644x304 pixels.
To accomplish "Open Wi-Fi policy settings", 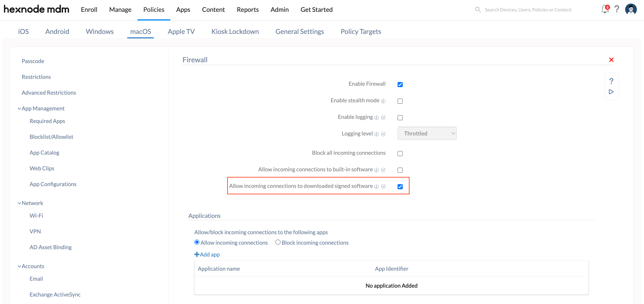I will [36, 215].
